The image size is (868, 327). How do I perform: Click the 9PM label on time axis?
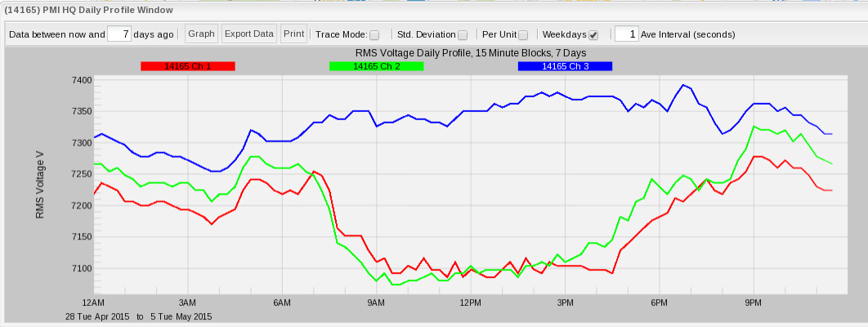(754, 302)
